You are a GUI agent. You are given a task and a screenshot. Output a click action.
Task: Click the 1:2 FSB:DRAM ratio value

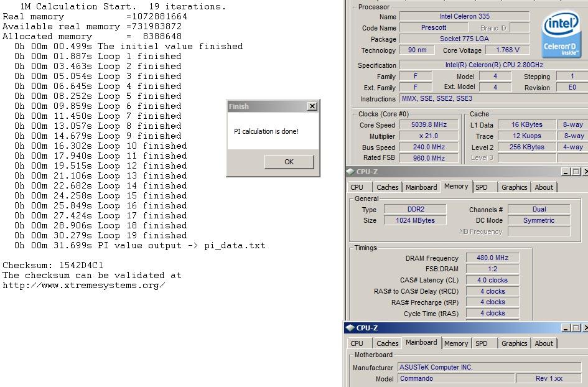[492, 269]
